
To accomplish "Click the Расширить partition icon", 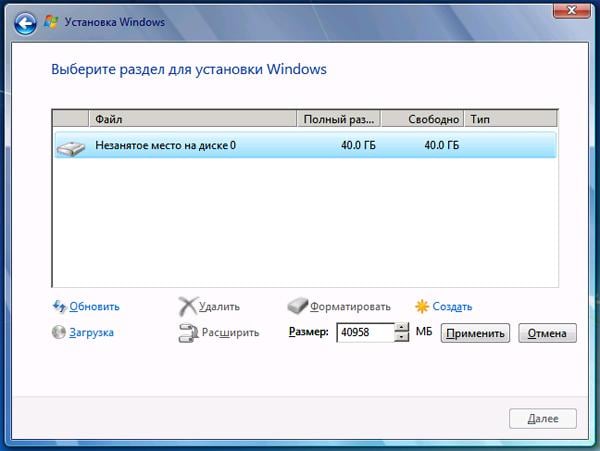I will coord(188,333).
